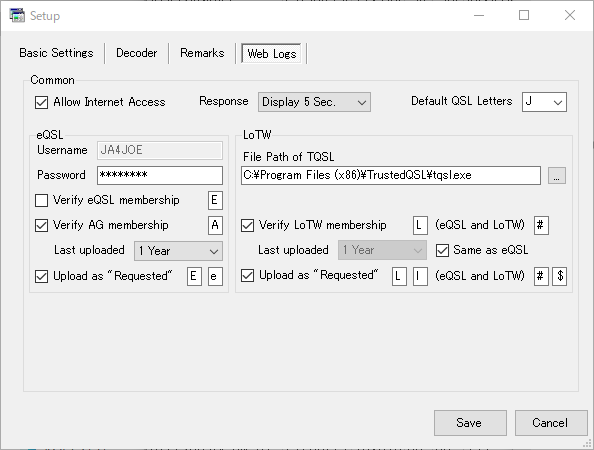
Task: Open the Response dropdown
Action: (x=314, y=102)
